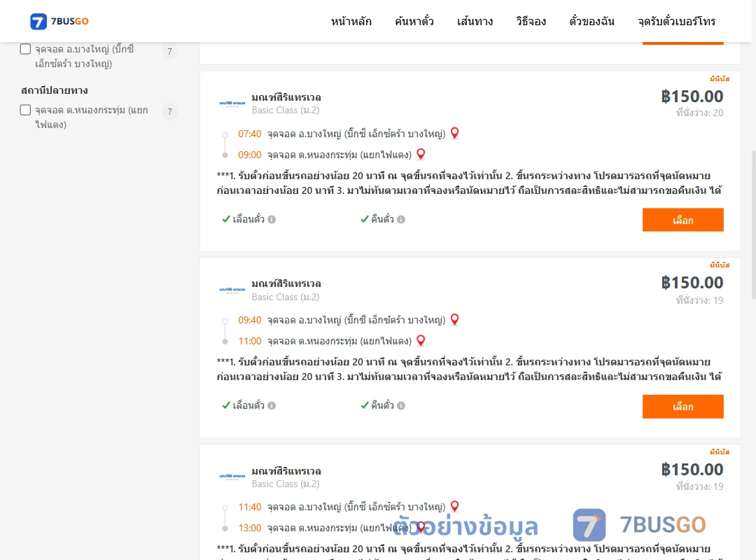Screen dimensions: 756x560
Task: Open จุดรับตั๋วเบอร์โทร menu item
Action: 676,21
